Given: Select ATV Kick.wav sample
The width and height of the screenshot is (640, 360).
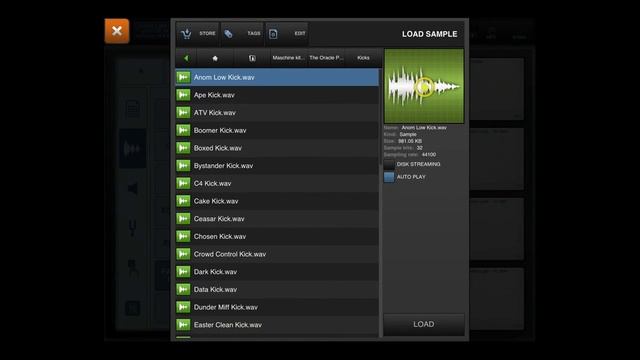Looking at the screenshot, I should point(277,113).
